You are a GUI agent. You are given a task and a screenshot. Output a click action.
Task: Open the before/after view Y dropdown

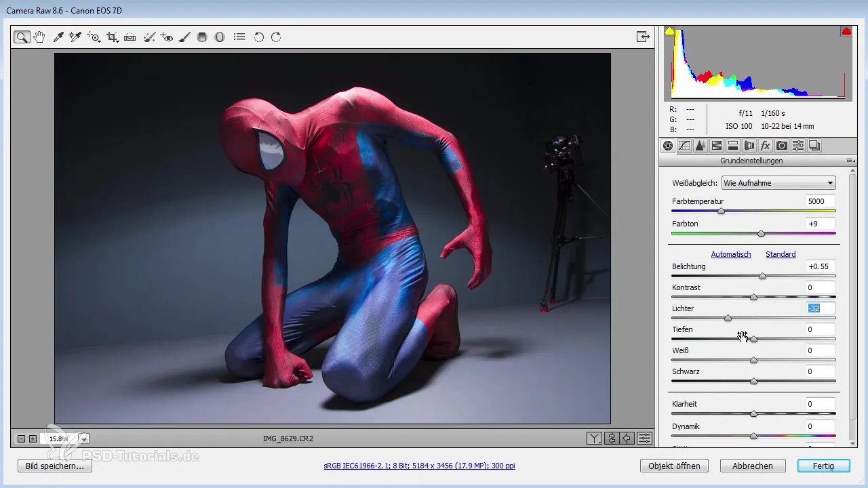(594, 439)
